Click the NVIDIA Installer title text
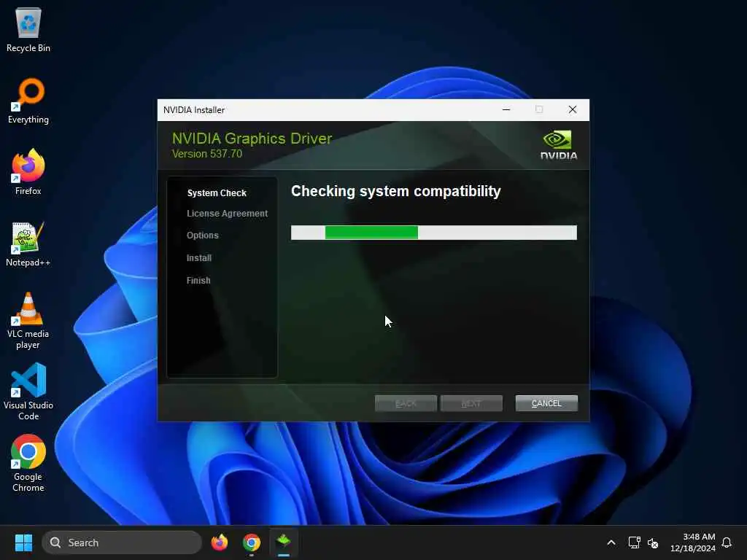747x560 pixels. pos(194,110)
